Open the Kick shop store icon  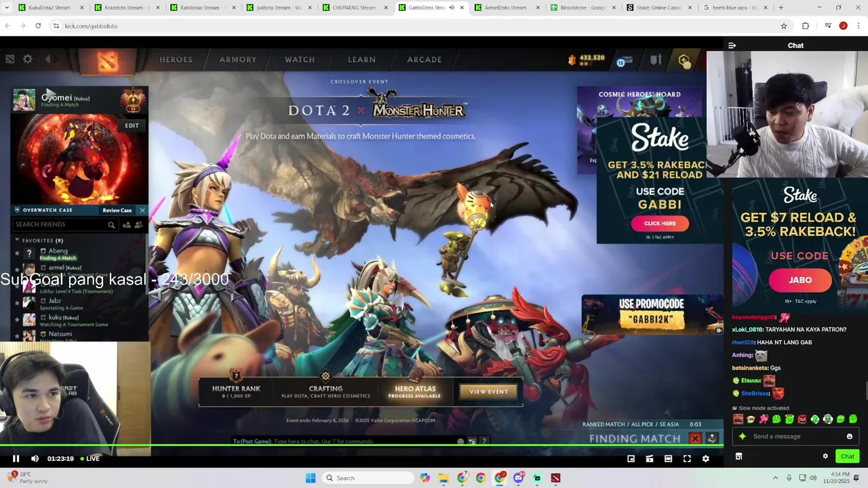pos(738,456)
